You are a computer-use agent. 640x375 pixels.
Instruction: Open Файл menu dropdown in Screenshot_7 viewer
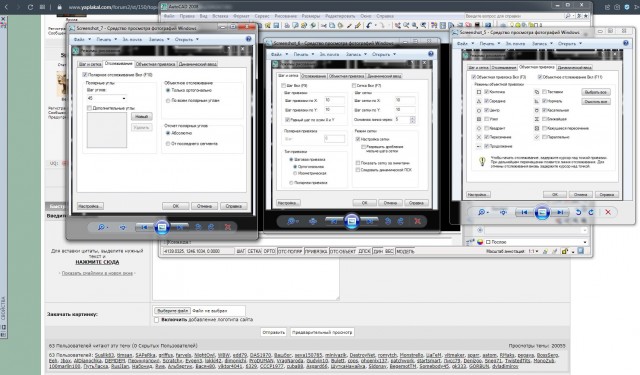pyautogui.click(x=82, y=40)
